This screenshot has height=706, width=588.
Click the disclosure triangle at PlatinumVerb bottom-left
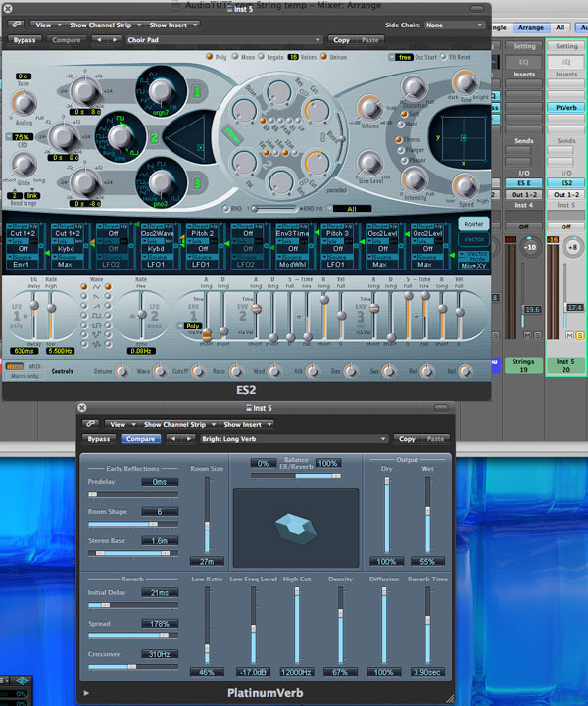86,693
